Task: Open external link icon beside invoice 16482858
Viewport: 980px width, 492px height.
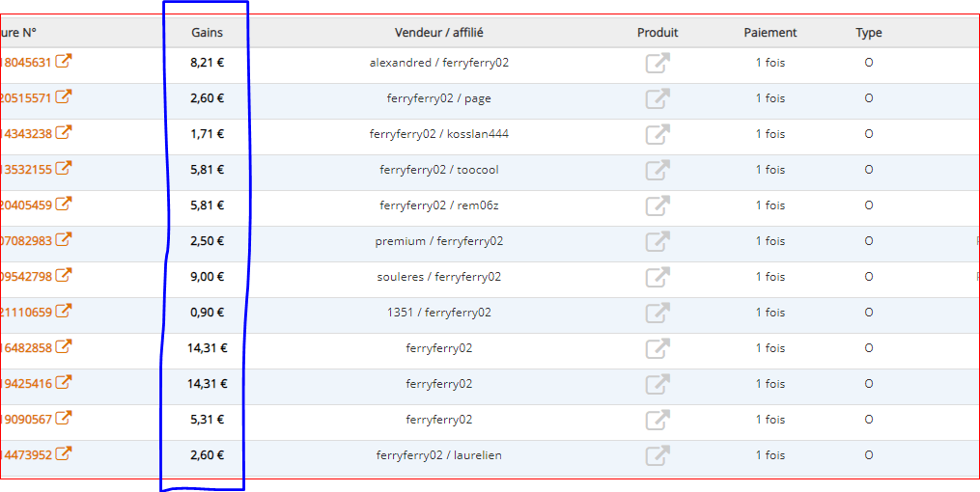Action: point(63,346)
